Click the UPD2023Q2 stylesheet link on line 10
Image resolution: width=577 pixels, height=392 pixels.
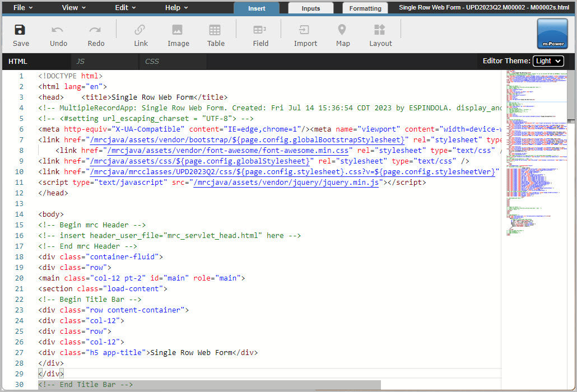pyautogui.click(x=292, y=172)
